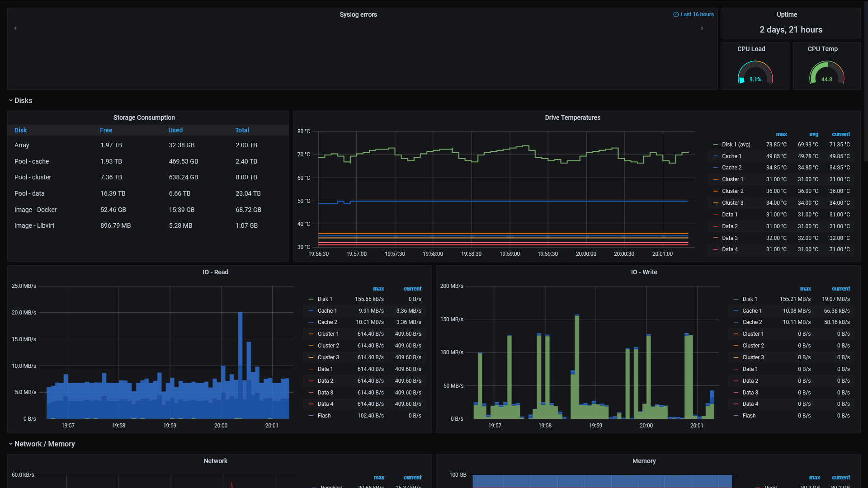Click Cluster 2 color line in temperatures legend

(x=715, y=191)
